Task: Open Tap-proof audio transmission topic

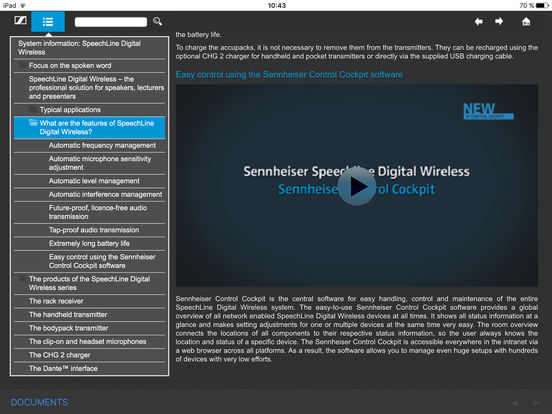Action: [x=94, y=230]
